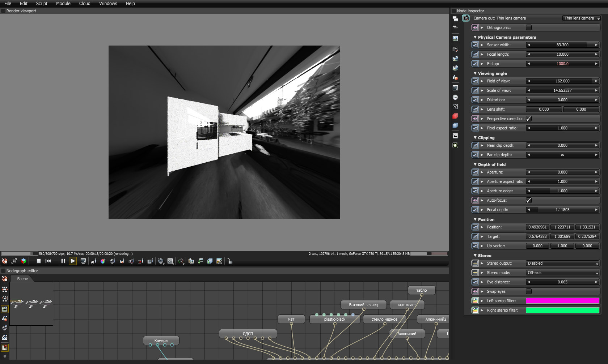Viewport: 608px width, 364px height.
Task: Enable the Orthographic checkbox
Action: coord(529,27)
